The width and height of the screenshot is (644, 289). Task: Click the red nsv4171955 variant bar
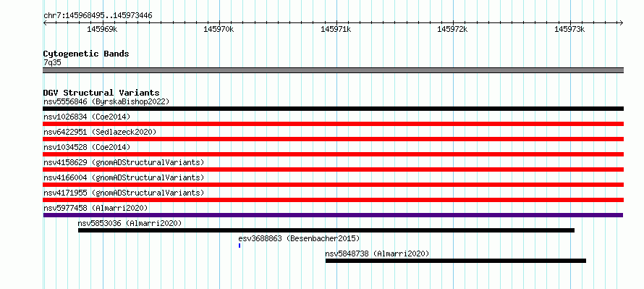(333, 200)
